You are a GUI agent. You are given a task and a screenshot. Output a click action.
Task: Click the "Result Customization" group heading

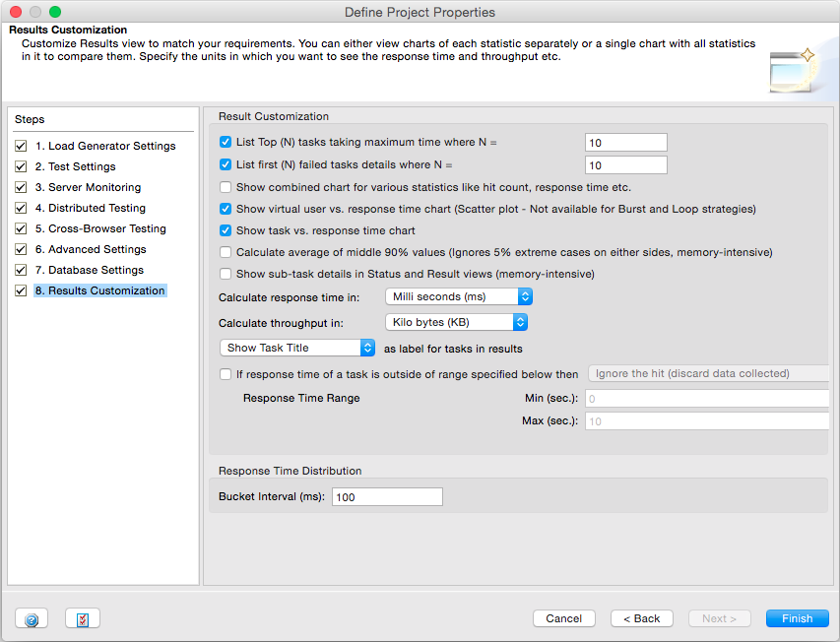274,116
